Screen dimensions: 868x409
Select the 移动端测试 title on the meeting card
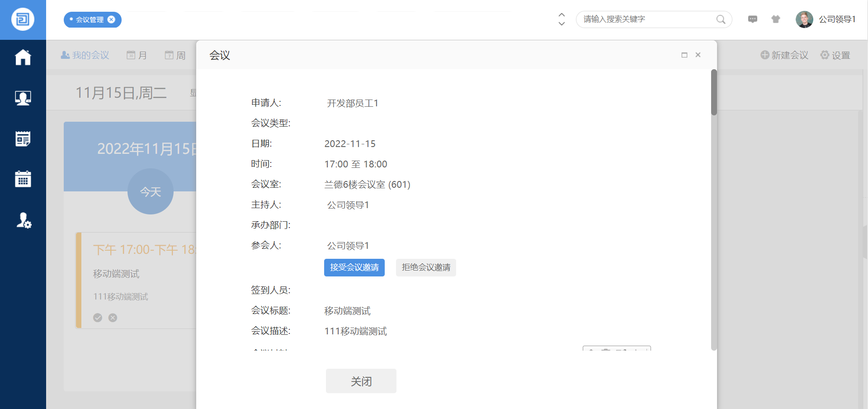coord(116,274)
